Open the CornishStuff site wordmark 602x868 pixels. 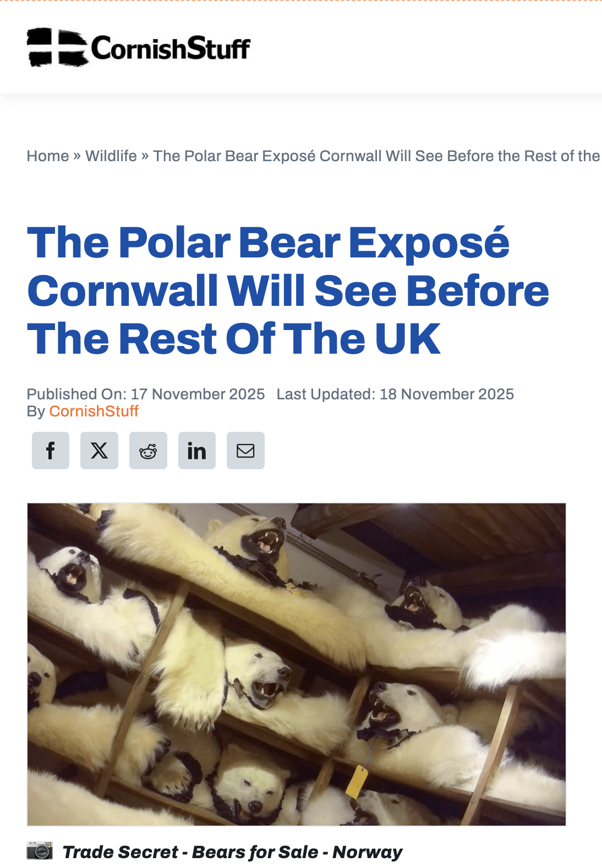pos(171,48)
